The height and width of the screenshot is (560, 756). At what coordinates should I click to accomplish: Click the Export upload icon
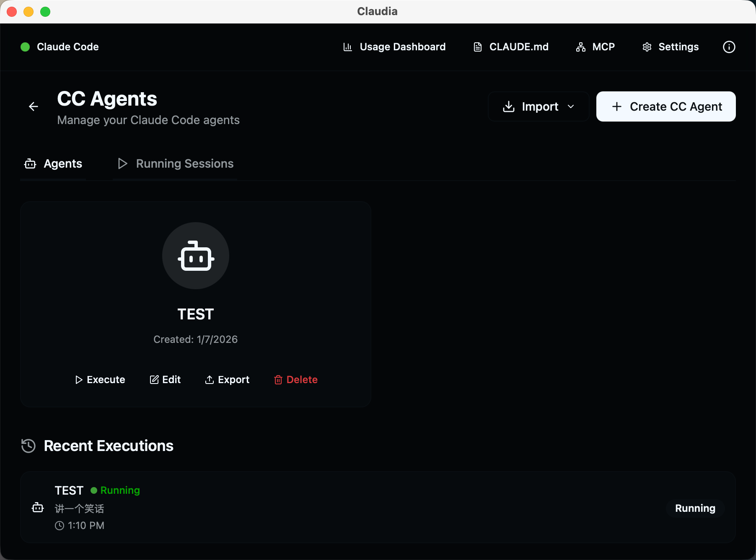(209, 380)
